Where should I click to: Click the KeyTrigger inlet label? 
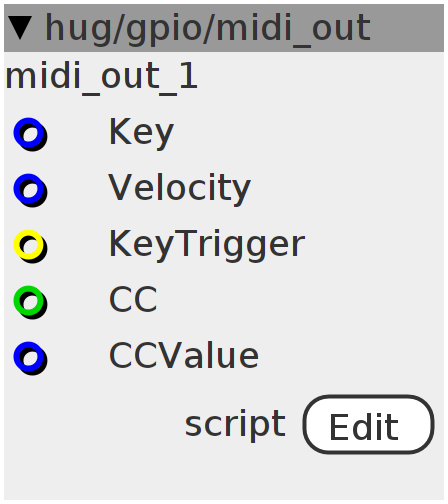click(207, 245)
